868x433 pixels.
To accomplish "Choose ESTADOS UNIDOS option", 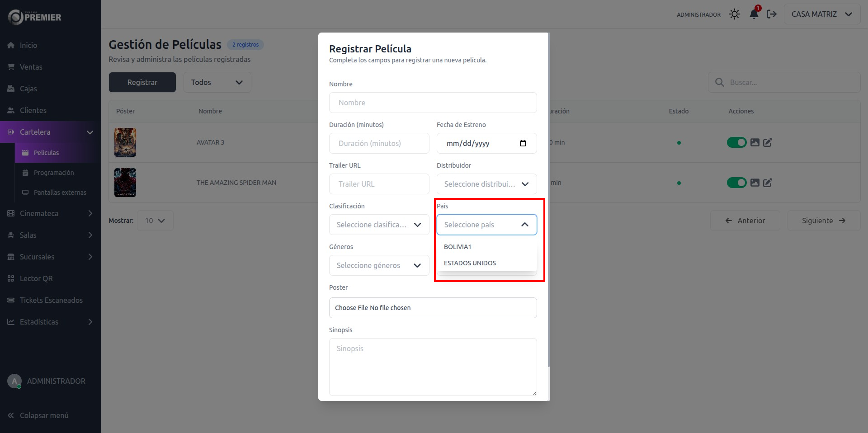I will click(x=470, y=263).
